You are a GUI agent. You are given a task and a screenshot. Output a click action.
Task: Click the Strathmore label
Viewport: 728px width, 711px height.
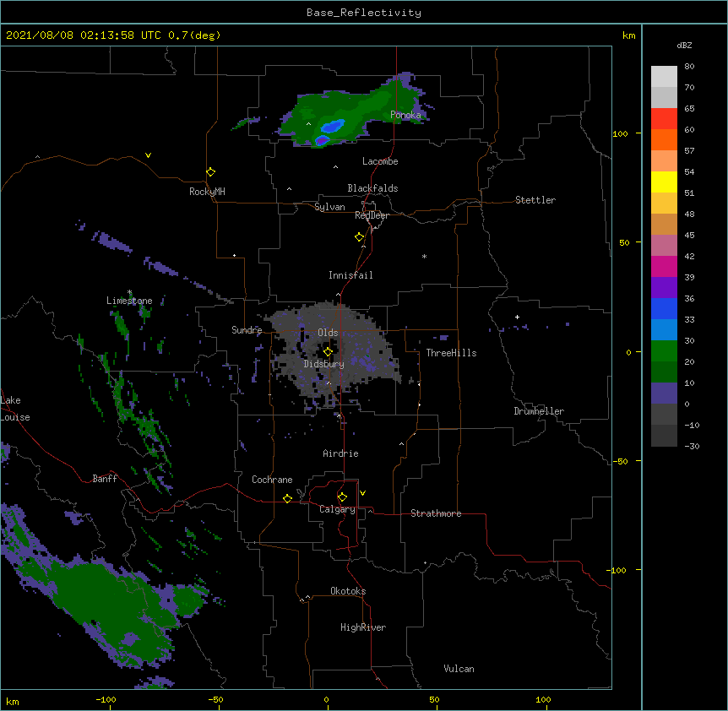coord(436,513)
